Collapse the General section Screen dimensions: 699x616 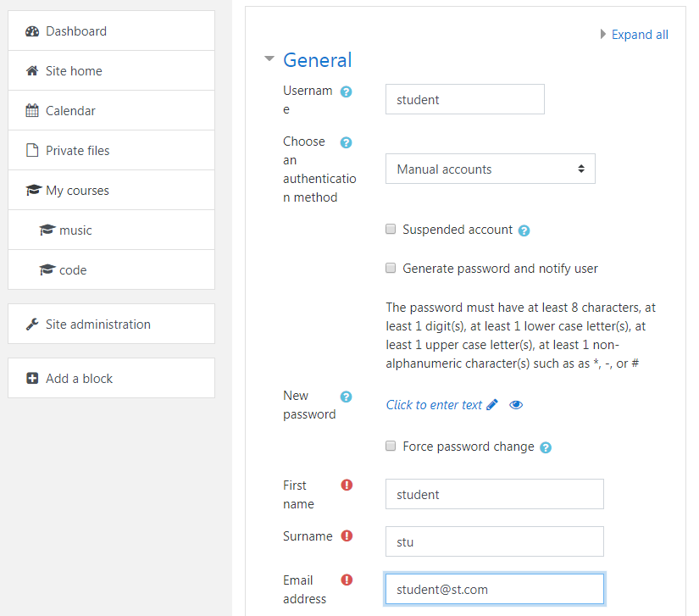(x=269, y=59)
